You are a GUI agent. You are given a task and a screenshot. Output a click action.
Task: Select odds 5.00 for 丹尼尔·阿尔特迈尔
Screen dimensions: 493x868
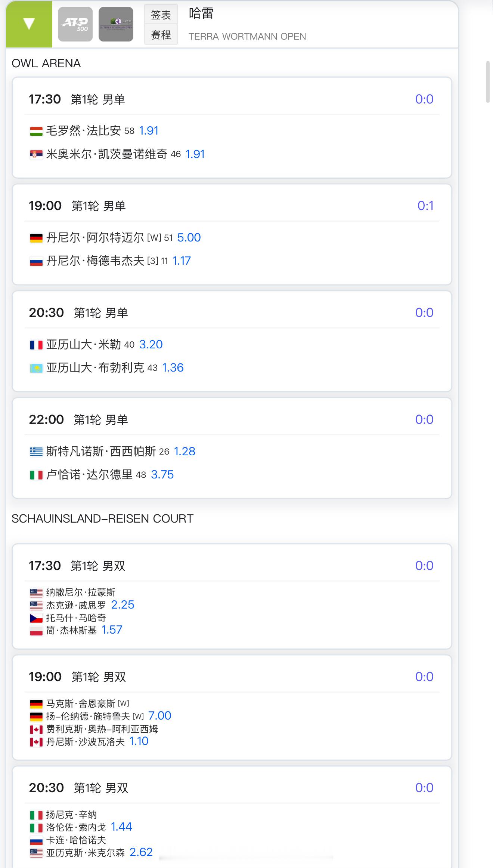[189, 238]
